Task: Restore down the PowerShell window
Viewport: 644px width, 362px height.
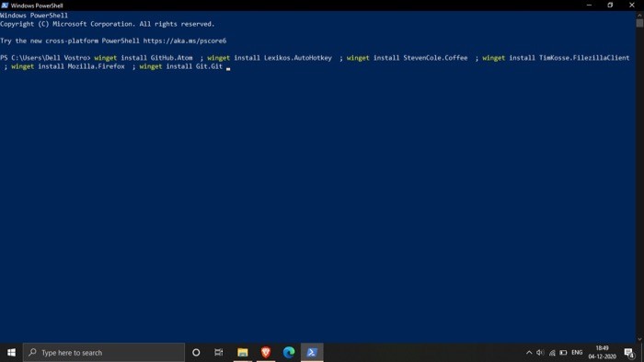Action: coord(610,5)
